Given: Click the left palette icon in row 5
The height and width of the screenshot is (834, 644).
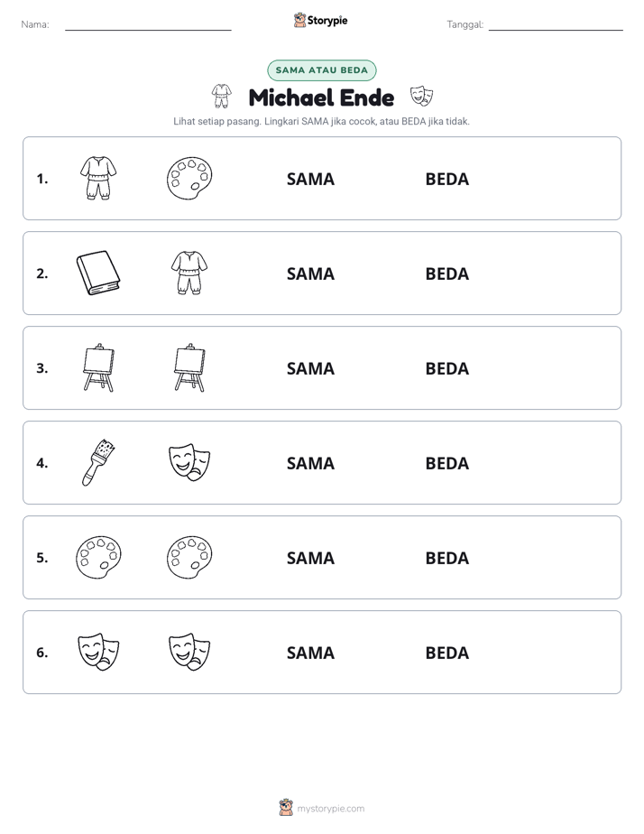Looking at the screenshot, I should 98,557.
